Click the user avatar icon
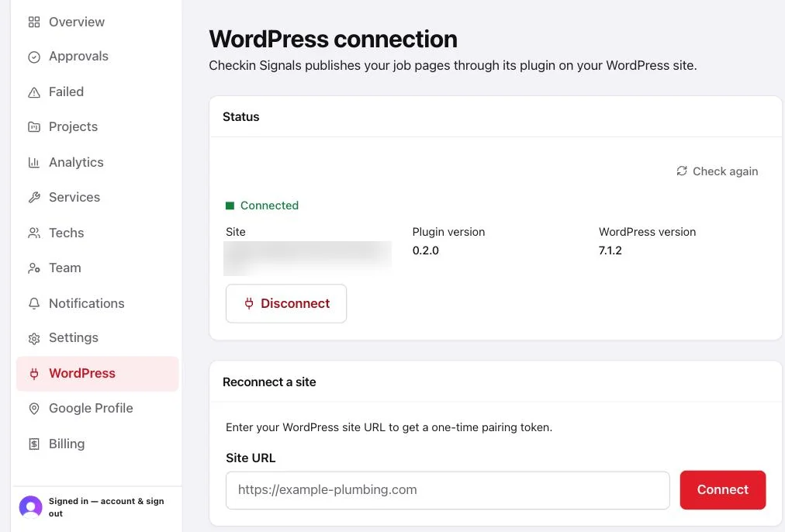 point(30,507)
